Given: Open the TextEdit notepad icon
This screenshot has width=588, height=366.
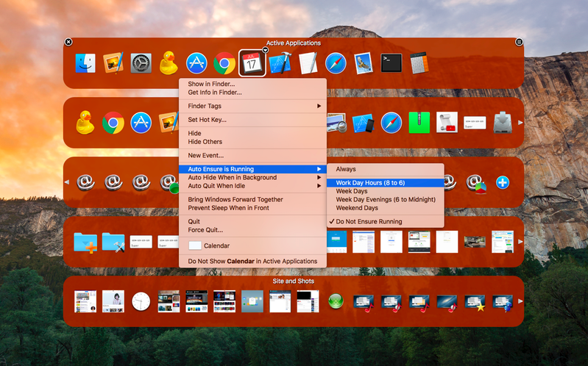Looking at the screenshot, I should point(308,63).
